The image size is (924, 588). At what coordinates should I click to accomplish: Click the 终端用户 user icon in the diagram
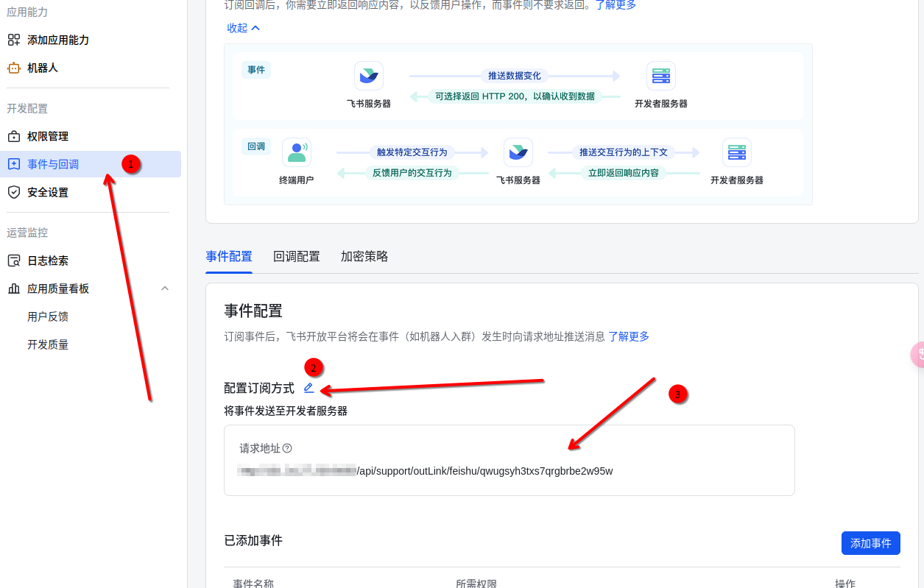point(297,152)
